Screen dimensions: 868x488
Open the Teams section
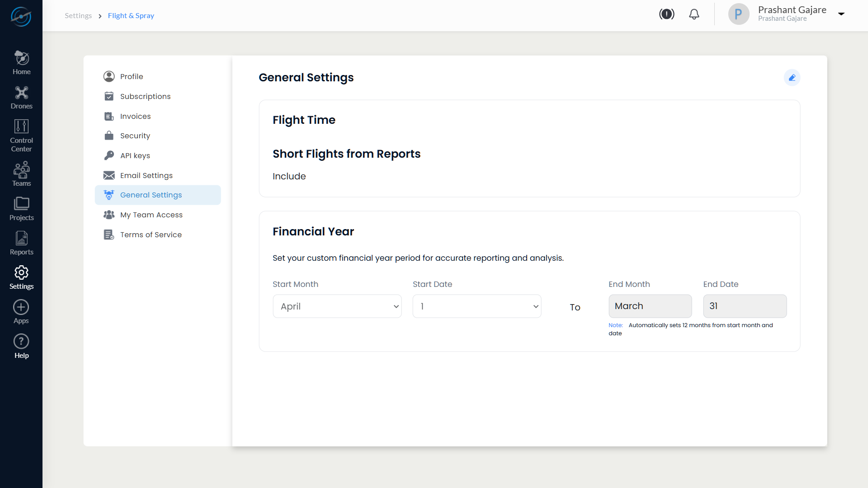(21, 174)
